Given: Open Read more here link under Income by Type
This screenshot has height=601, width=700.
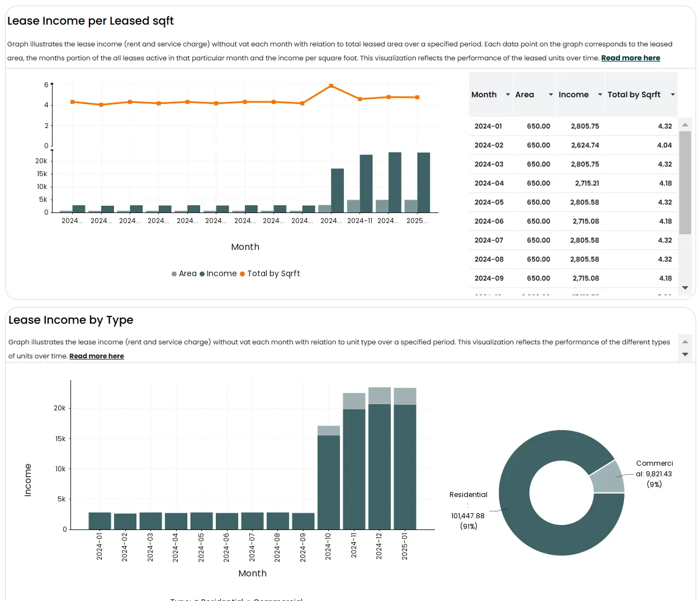Looking at the screenshot, I should coord(96,356).
